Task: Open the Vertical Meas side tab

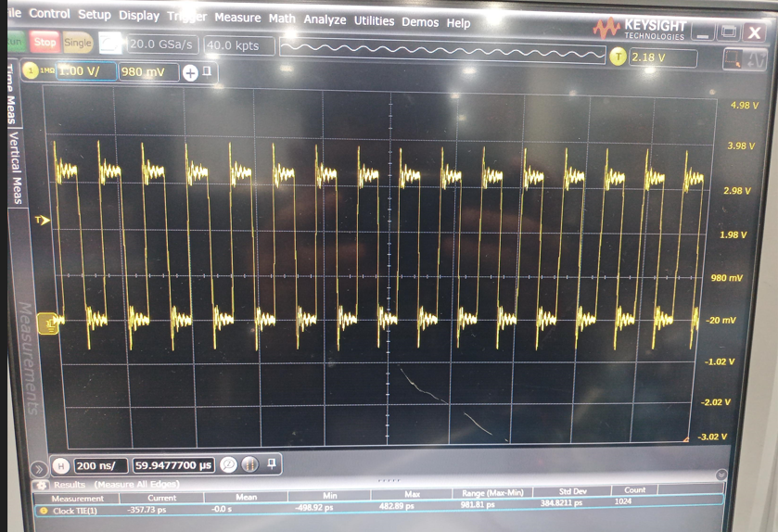Action: (x=16, y=168)
